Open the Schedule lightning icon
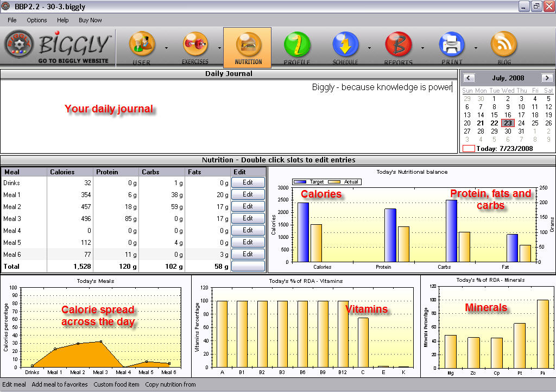 pyautogui.click(x=345, y=45)
